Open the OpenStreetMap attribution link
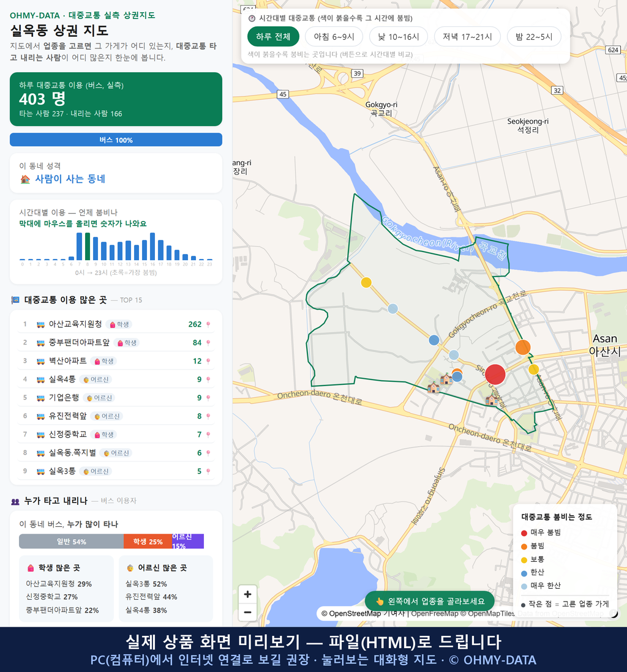The image size is (627, 672). pyautogui.click(x=351, y=614)
